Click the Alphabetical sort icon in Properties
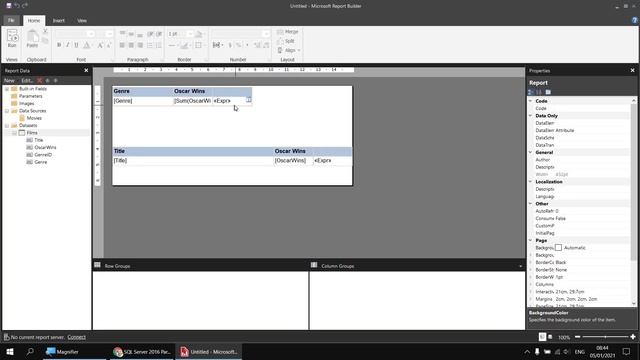The height and width of the screenshot is (360, 640). [x=539, y=92]
